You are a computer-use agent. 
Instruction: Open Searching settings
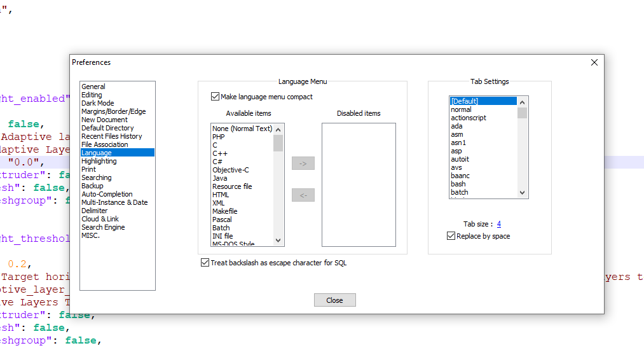pyautogui.click(x=97, y=177)
